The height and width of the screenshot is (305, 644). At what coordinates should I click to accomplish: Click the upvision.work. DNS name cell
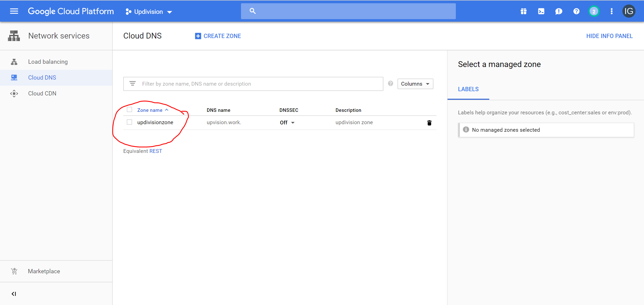(x=224, y=122)
